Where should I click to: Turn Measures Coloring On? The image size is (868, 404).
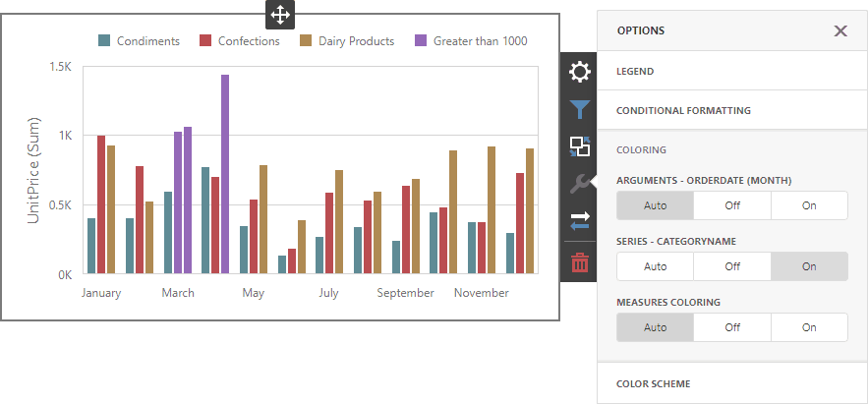pos(809,327)
